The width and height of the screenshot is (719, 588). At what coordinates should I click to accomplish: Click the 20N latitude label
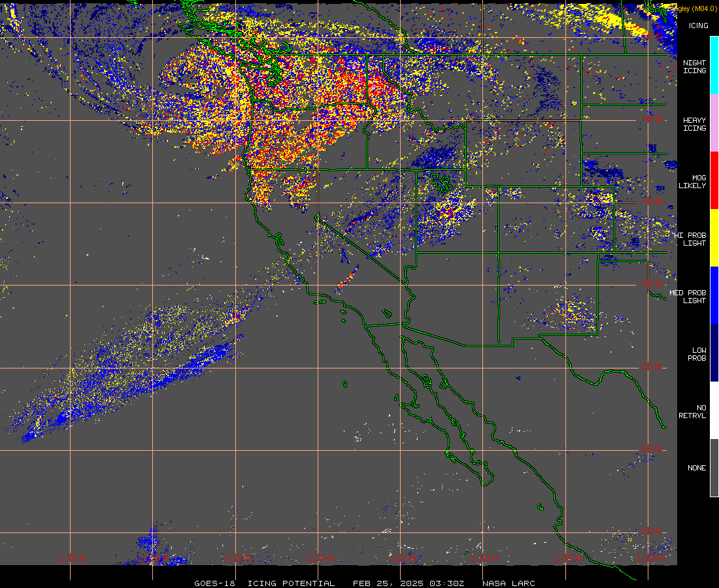(x=652, y=531)
